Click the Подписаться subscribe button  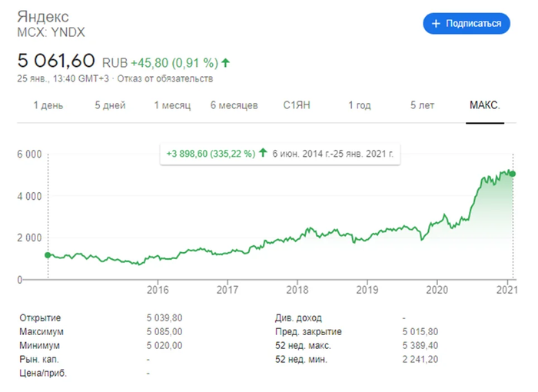[467, 24]
